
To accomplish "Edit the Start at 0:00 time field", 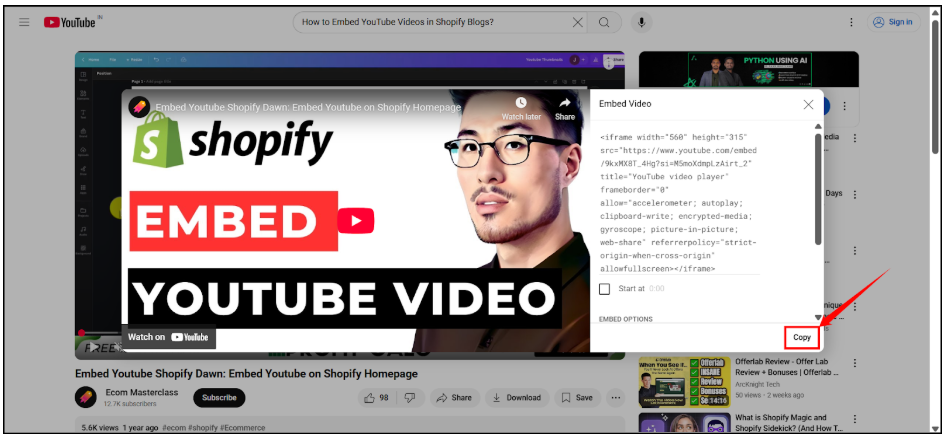I will pyautogui.click(x=656, y=289).
